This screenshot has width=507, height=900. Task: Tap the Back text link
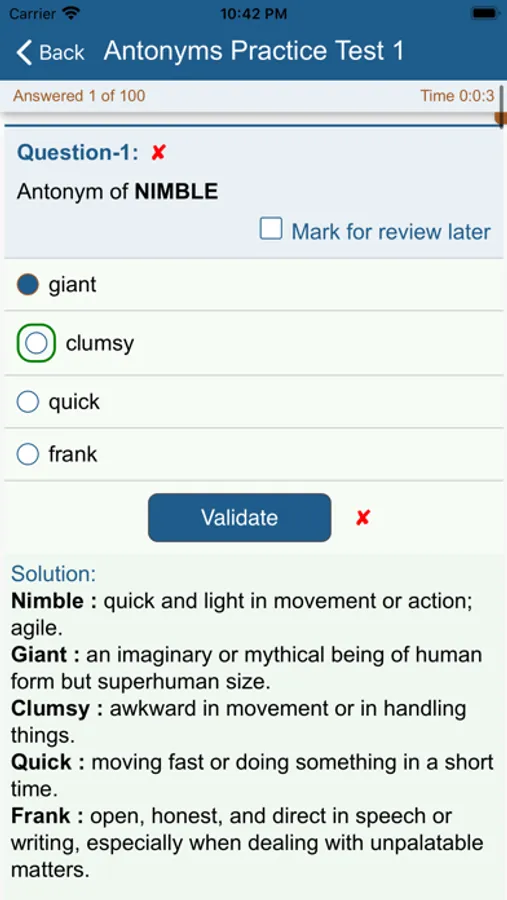pos(61,53)
